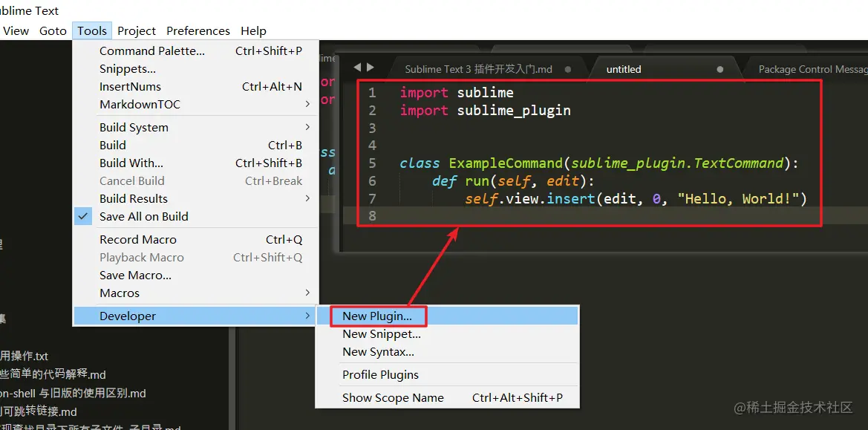The width and height of the screenshot is (868, 430).
Task: Click sublime_plugin on line 2
Action: pos(514,111)
